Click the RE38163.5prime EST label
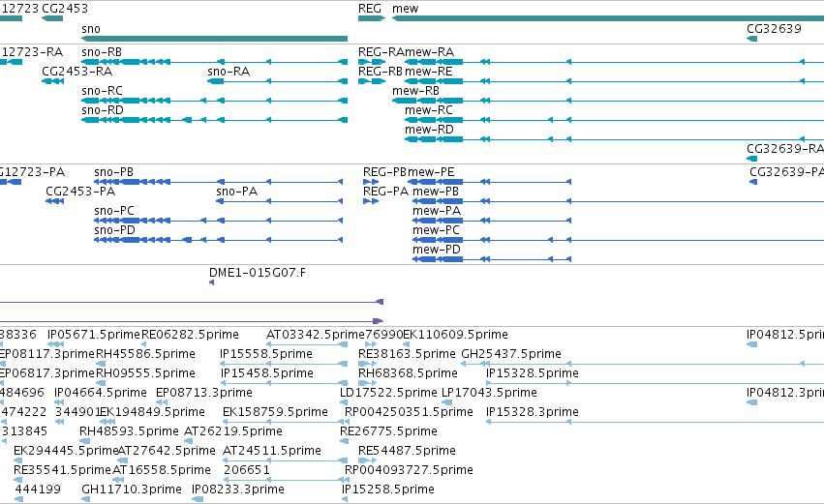The width and height of the screenshot is (824, 504). [407, 354]
